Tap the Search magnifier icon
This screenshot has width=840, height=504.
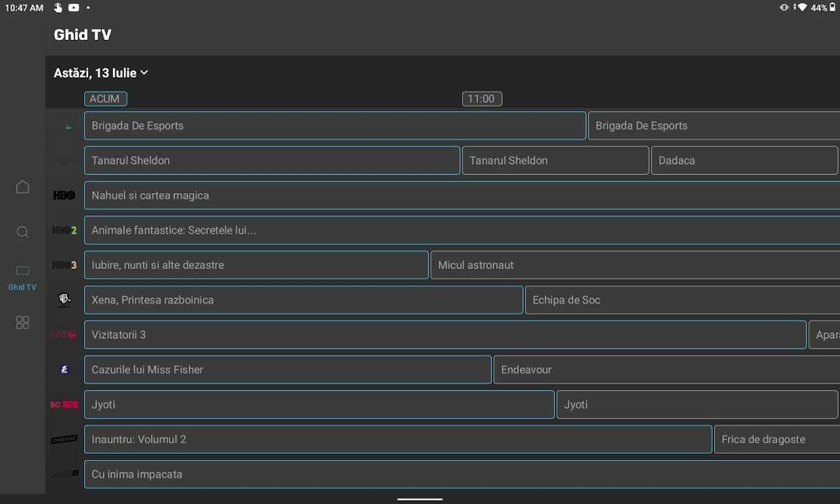[x=22, y=232]
